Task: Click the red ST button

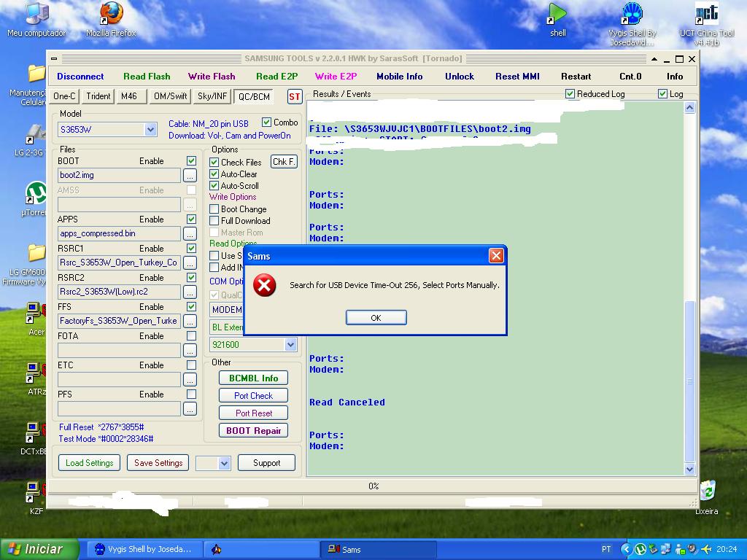Action: tap(295, 97)
